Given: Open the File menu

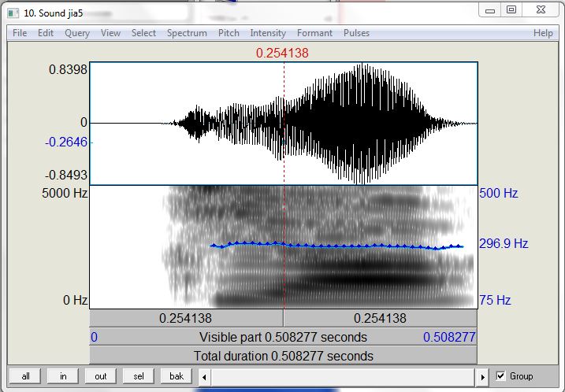Looking at the screenshot, I should [20, 33].
